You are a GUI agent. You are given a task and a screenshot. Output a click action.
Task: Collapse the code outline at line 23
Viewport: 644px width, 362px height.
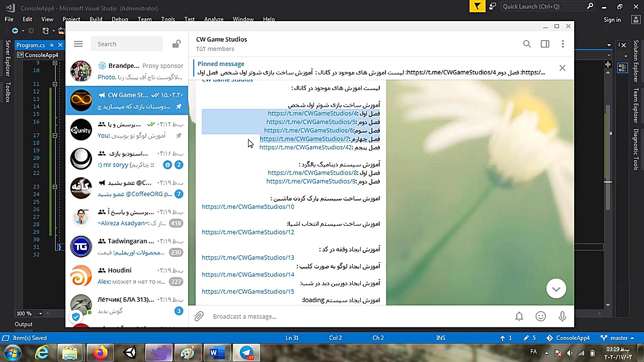pyautogui.click(x=55, y=187)
